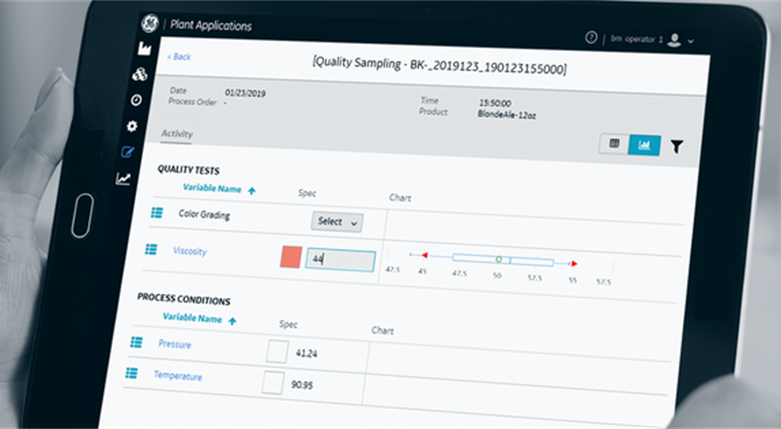Open the trend chart sidebar icon

[123, 178]
